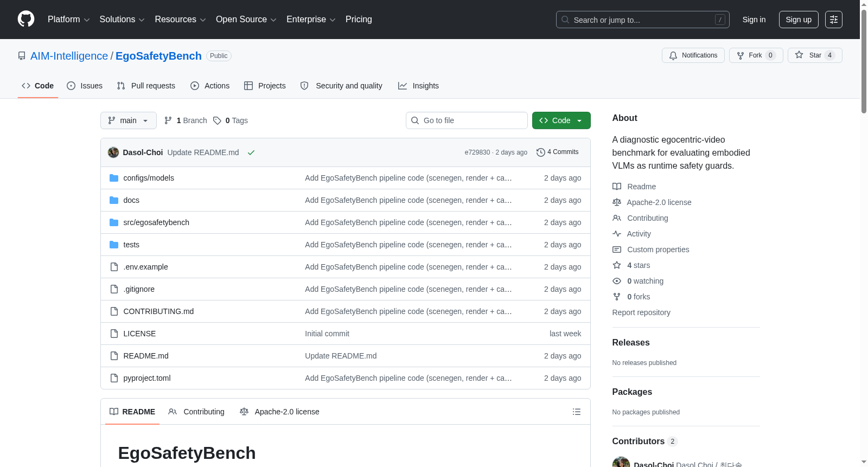
Task: Switch to the Pull requests tab
Action: tap(146, 86)
